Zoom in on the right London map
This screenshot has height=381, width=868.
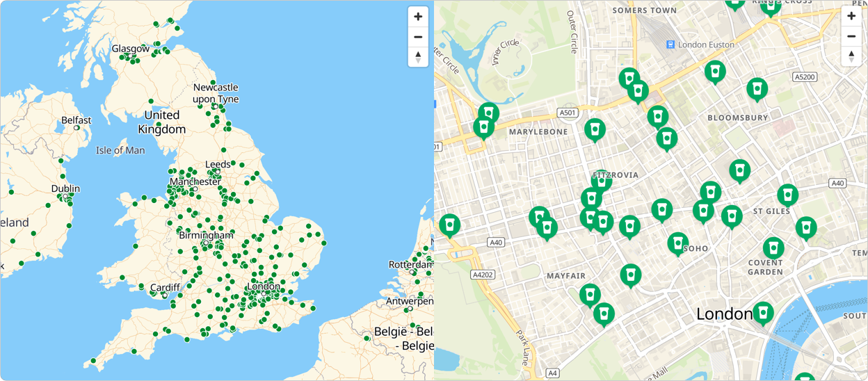[851, 17]
